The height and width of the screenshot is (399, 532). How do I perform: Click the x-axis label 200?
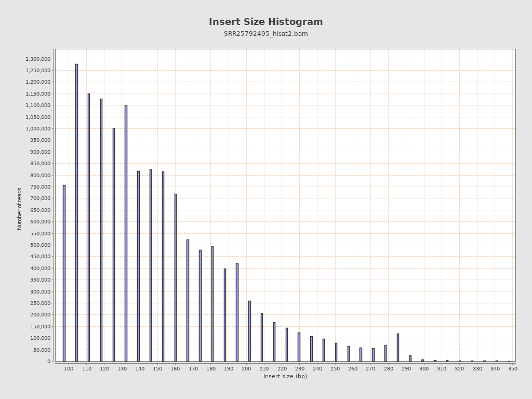(246, 368)
